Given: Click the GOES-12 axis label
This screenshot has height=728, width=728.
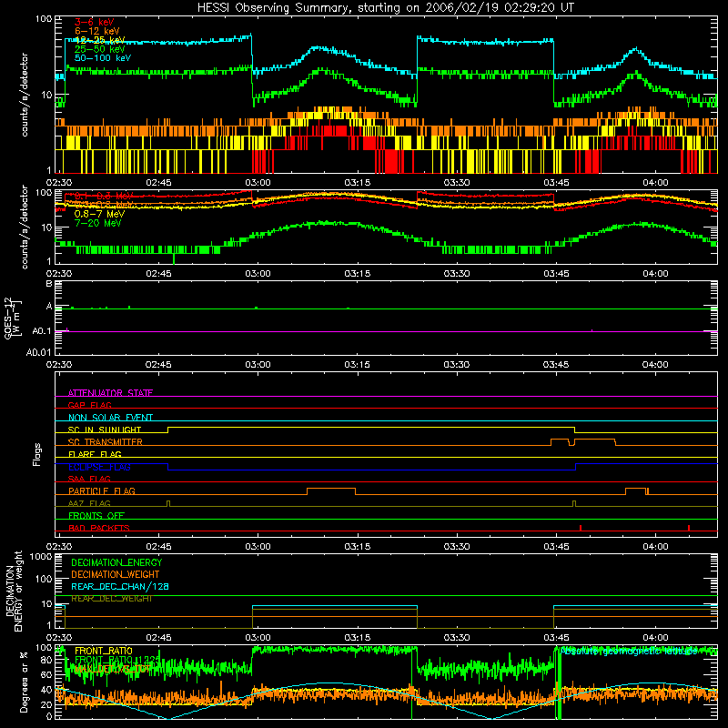Looking at the screenshot, I should 13,318.
